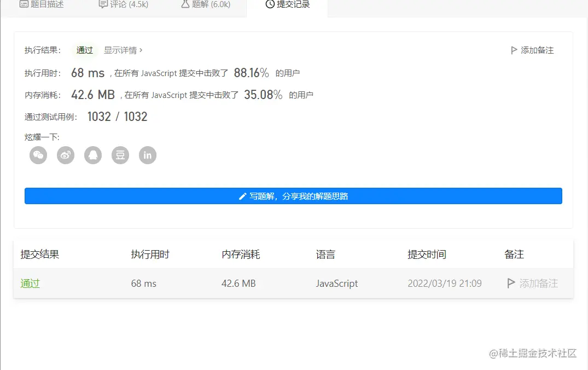Click the JavaScript language cell
Image resolution: width=588 pixels, height=370 pixels.
pyautogui.click(x=337, y=284)
